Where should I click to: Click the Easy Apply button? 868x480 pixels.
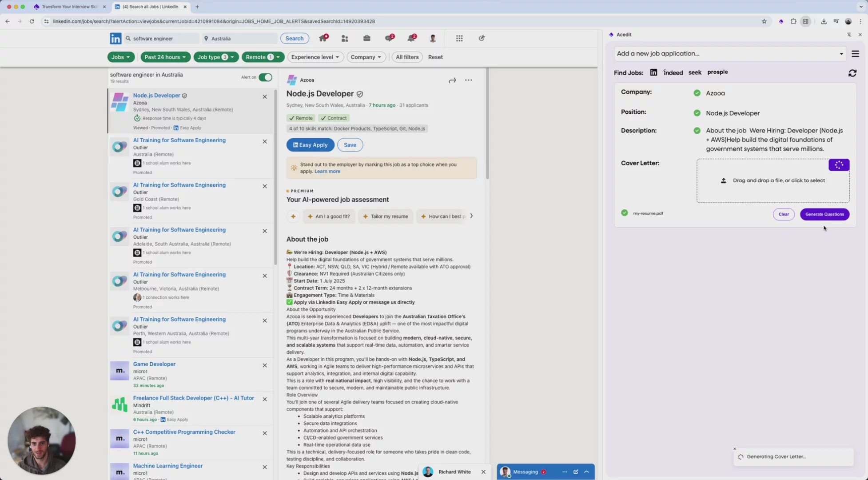(310, 145)
